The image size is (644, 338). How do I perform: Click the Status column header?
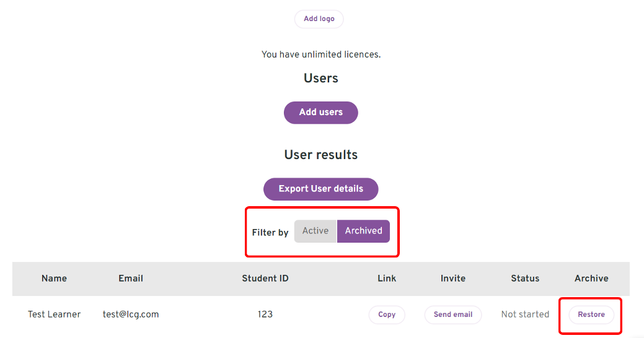(x=526, y=279)
